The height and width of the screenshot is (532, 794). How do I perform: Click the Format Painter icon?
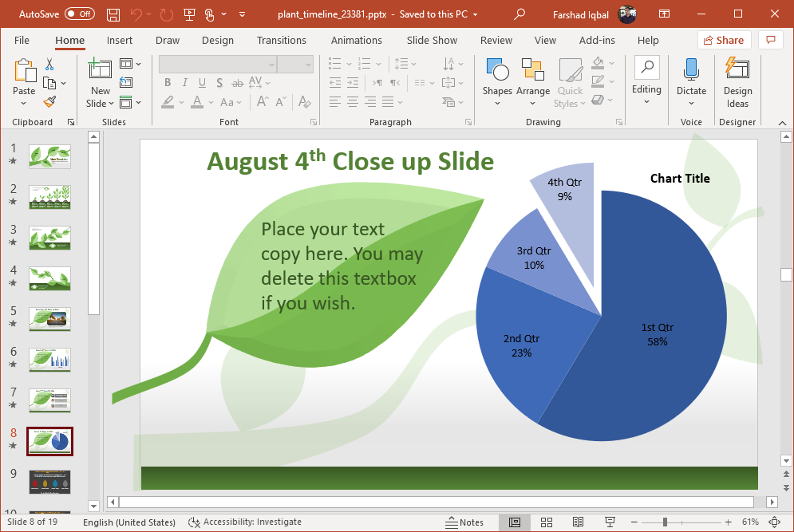[x=49, y=101]
